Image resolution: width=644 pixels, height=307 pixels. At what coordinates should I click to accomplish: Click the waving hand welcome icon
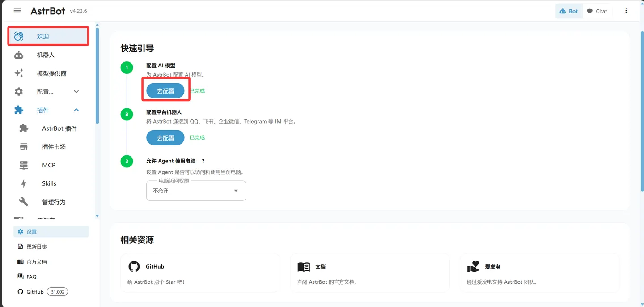(x=19, y=36)
